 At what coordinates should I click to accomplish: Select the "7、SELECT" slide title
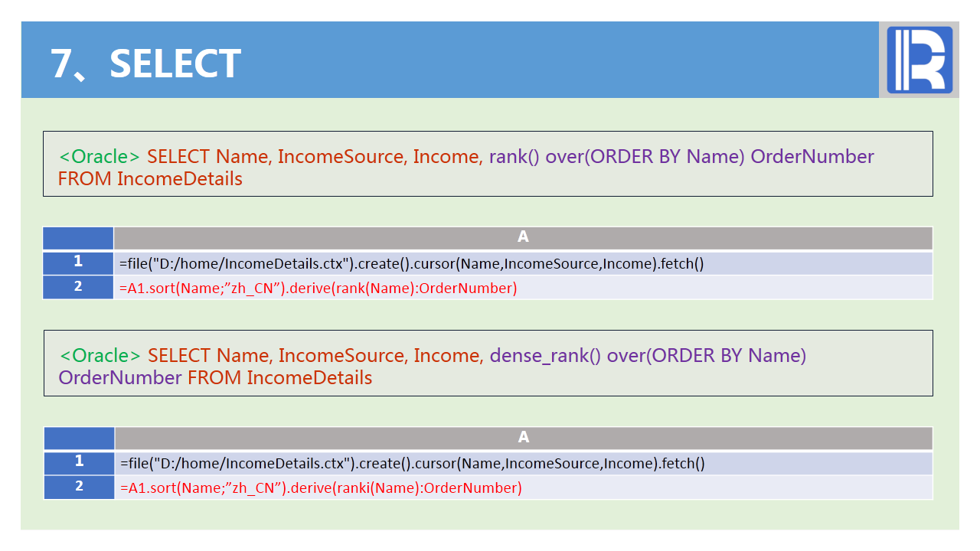pyautogui.click(x=145, y=64)
